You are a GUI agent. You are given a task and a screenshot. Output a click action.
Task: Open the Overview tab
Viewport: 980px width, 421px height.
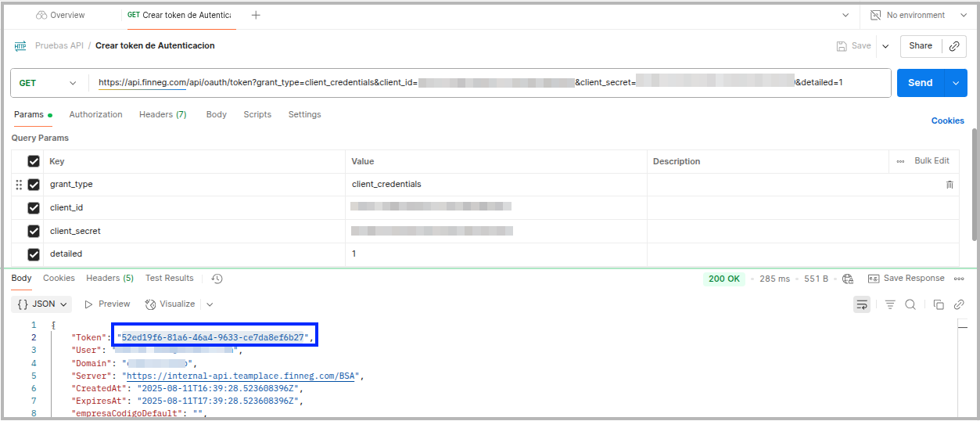pyautogui.click(x=60, y=15)
